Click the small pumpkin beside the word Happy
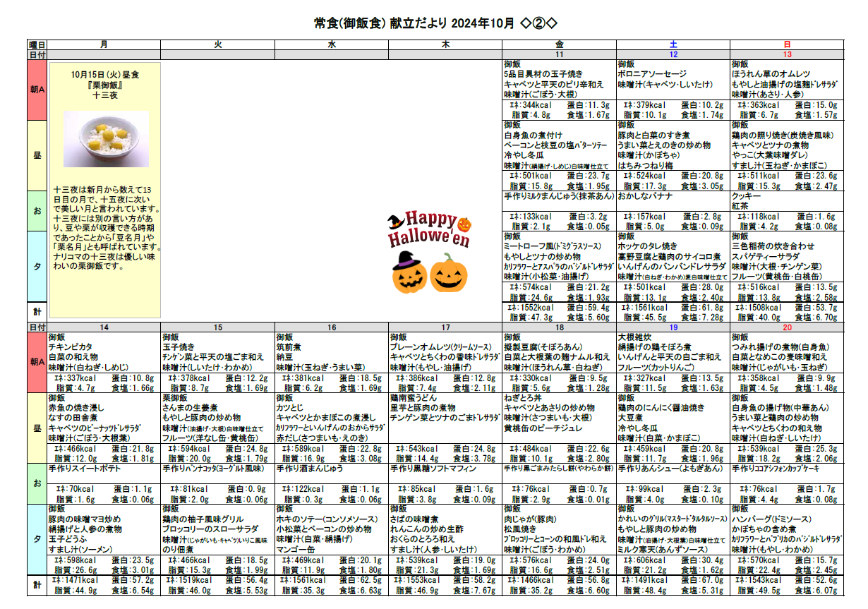The height and width of the screenshot is (609, 868). click(x=464, y=224)
